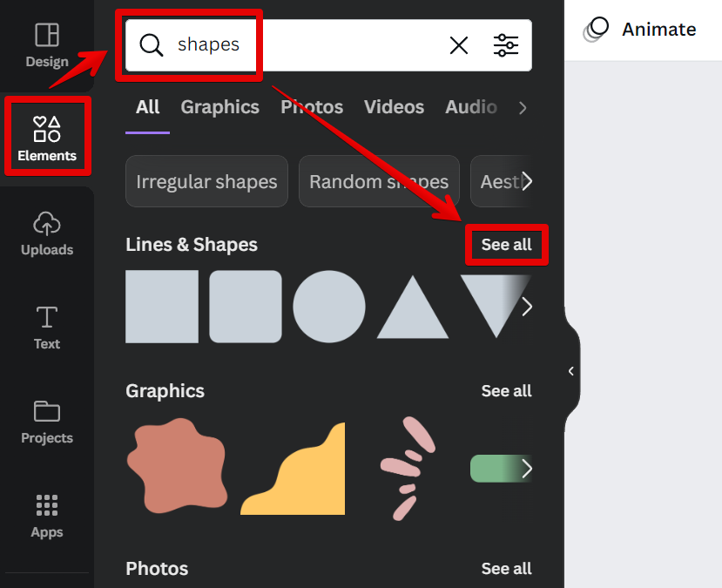The width and height of the screenshot is (722, 588).
Task: Insert the circle shape
Action: click(x=328, y=307)
